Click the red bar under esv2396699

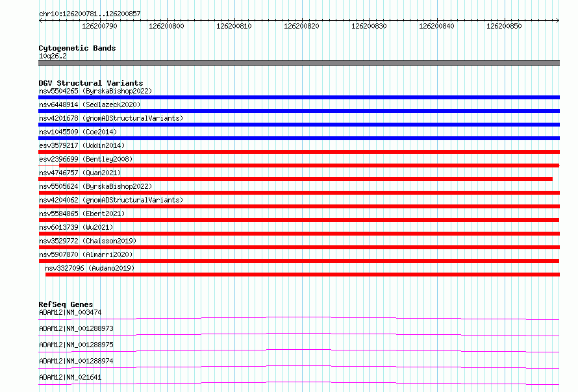pos(309,165)
